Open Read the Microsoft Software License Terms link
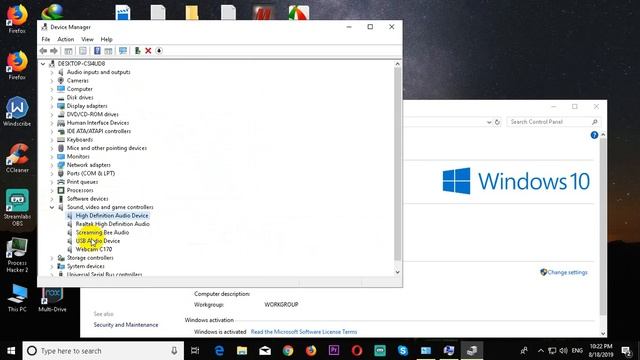The height and width of the screenshot is (360, 640). (304, 332)
